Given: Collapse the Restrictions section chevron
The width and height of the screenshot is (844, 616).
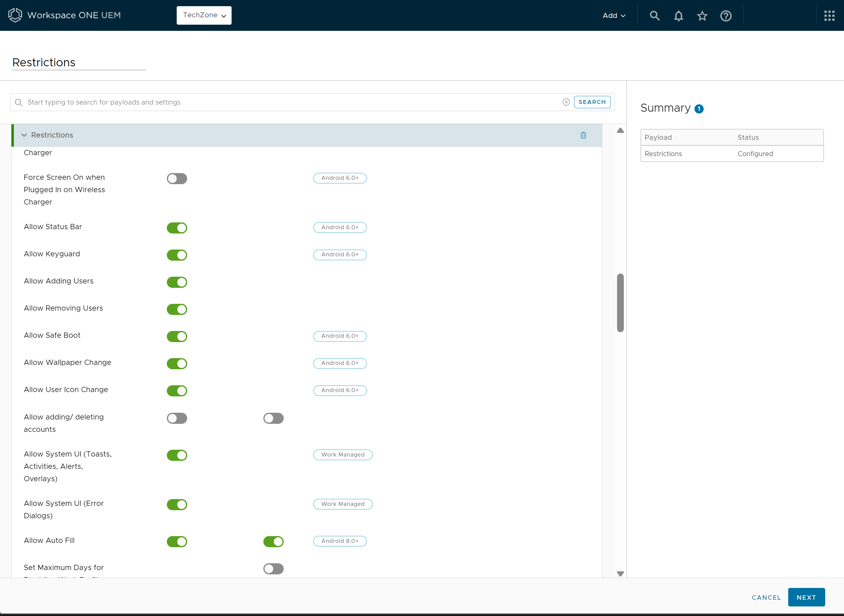Looking at the screenshot, I should click(24, 135).
